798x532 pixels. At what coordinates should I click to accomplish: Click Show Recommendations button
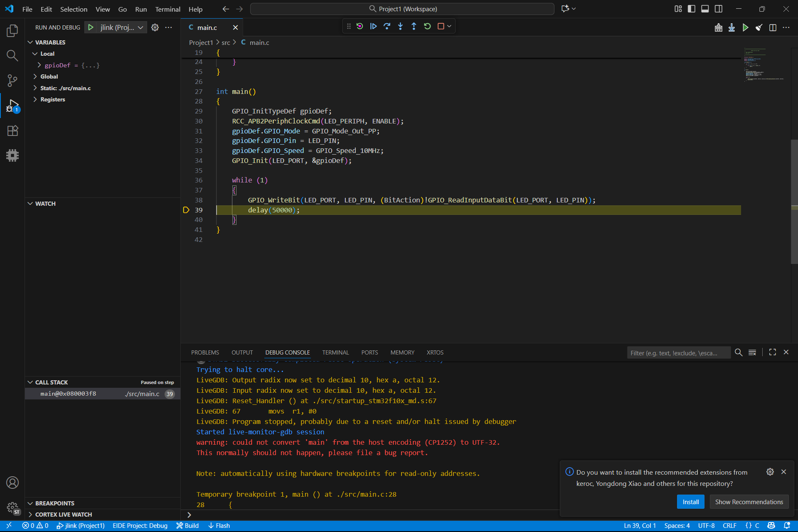point(749,502)
